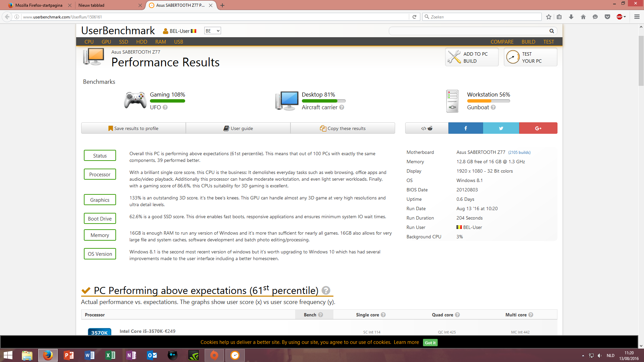644x362 pixels.
Task: Open the User guide button
Action: pos(238,128)
